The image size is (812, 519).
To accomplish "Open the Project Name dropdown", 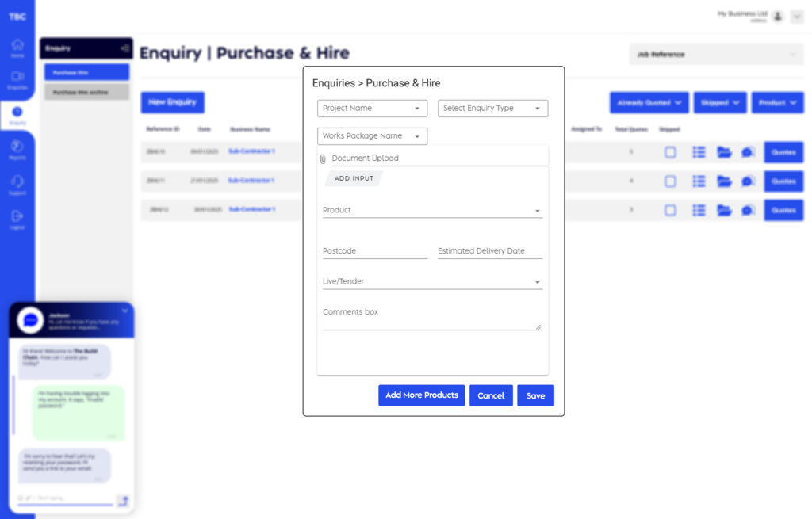I will tap(372, 109).
